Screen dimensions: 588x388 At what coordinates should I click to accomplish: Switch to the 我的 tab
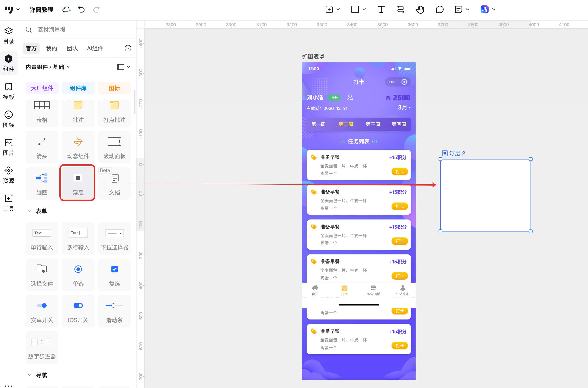(51, 48)
